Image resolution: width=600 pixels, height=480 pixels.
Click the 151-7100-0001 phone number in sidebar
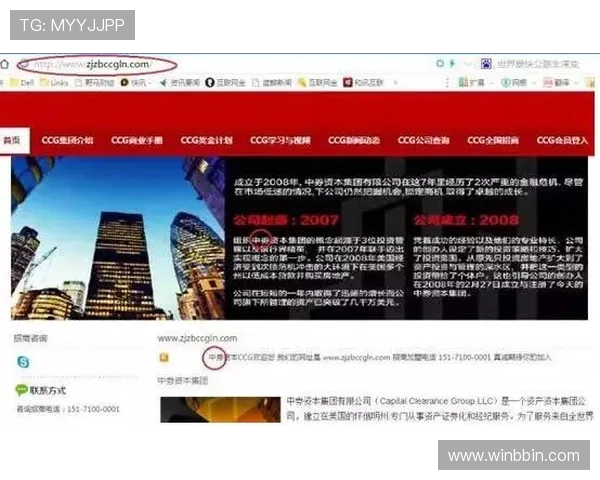(x=93, y=409)
